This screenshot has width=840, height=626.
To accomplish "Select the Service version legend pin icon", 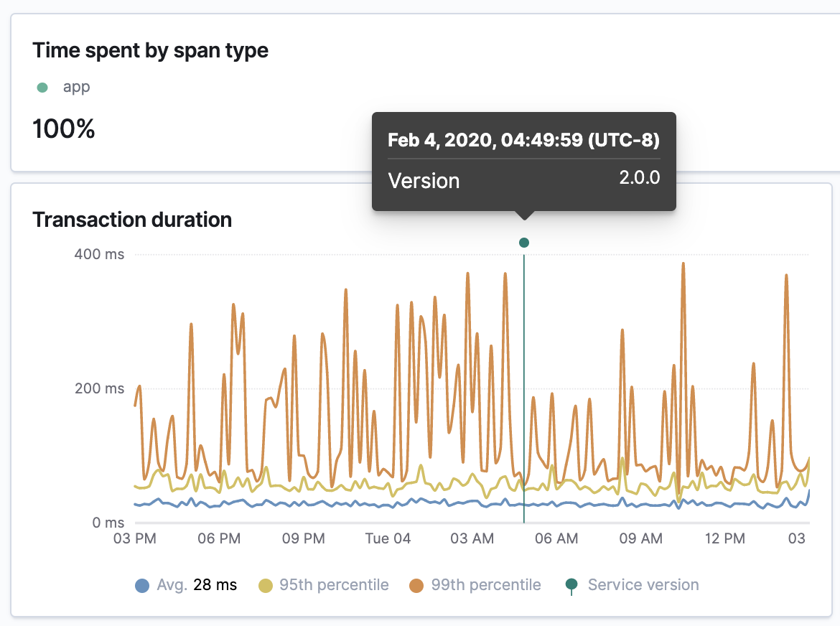I will (571, 585).
